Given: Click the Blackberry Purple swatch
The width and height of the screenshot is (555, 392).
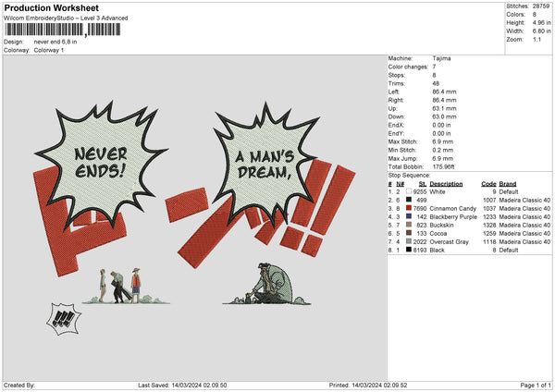Looking at the screenshot, I should pyautogui.click(x=409, y=216).
